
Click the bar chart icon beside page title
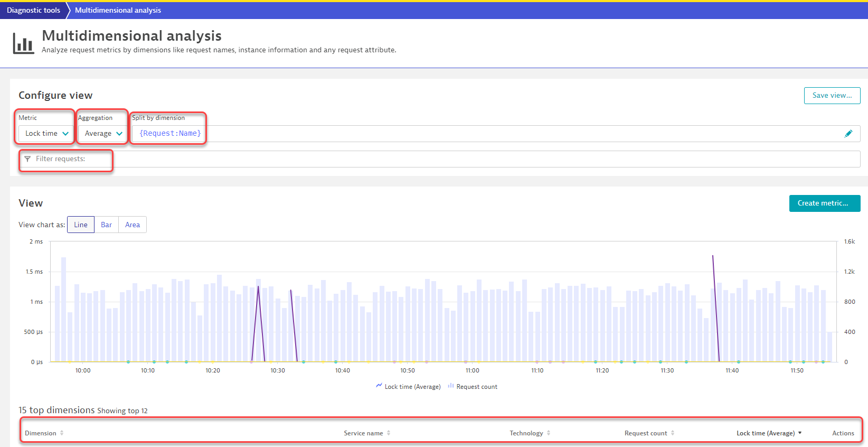point(23,43)
